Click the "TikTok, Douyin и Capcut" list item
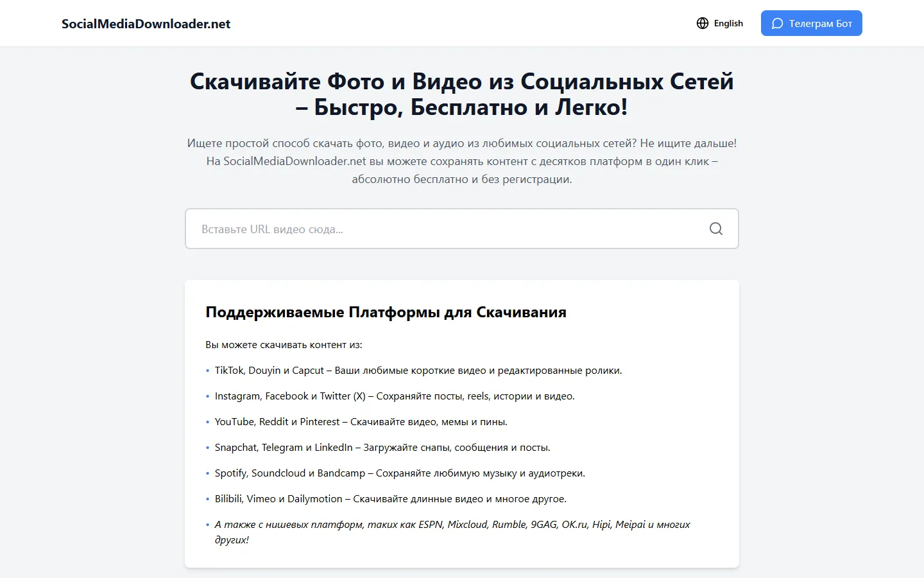Screen dimensions: 924x578 tap(418, 371)
